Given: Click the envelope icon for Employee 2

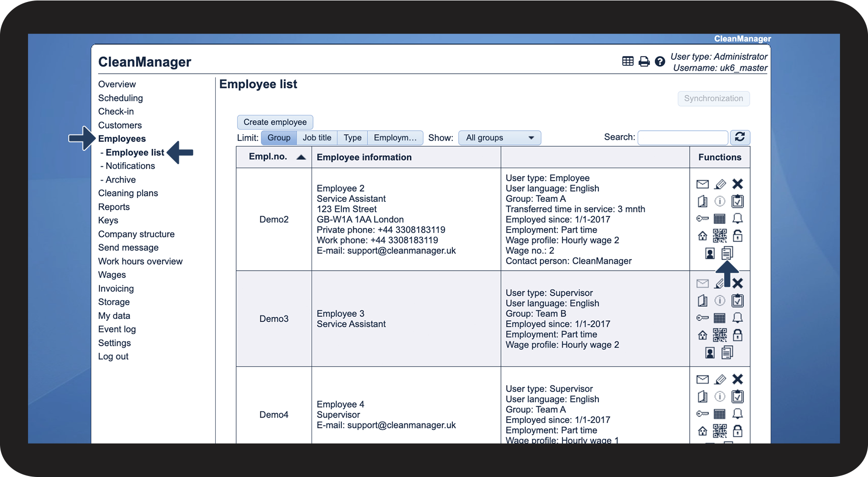Looking at the screenshot, I should (702, 184).
